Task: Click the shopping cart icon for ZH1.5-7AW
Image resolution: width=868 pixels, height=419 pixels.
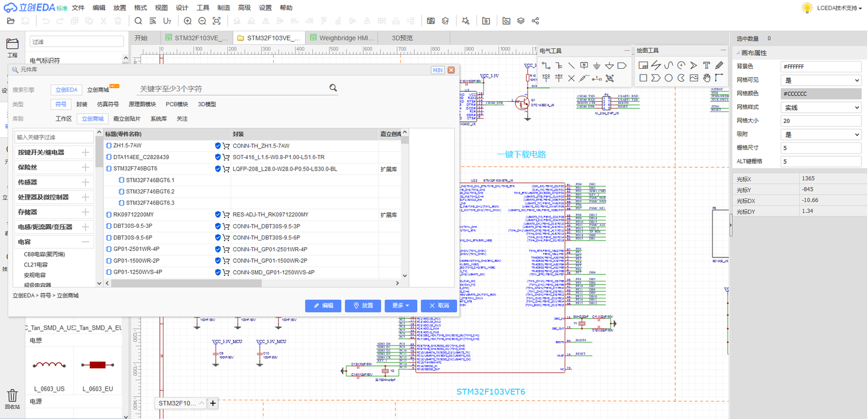Action: click(226, 146)
